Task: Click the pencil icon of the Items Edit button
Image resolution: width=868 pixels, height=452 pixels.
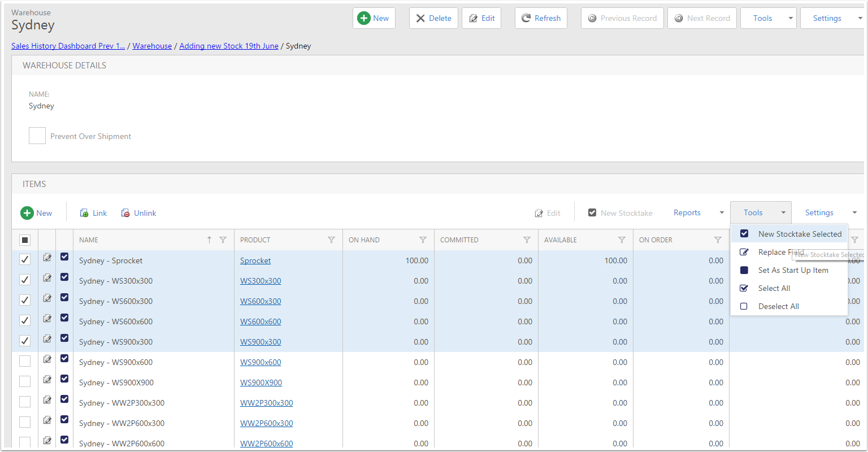Action: click(539, 213)
